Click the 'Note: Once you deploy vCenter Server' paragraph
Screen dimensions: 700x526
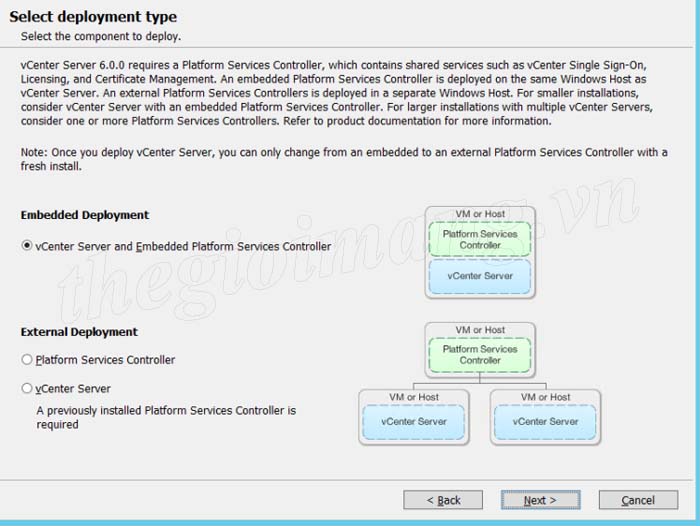pyautogui.click(x=344, y=159)
